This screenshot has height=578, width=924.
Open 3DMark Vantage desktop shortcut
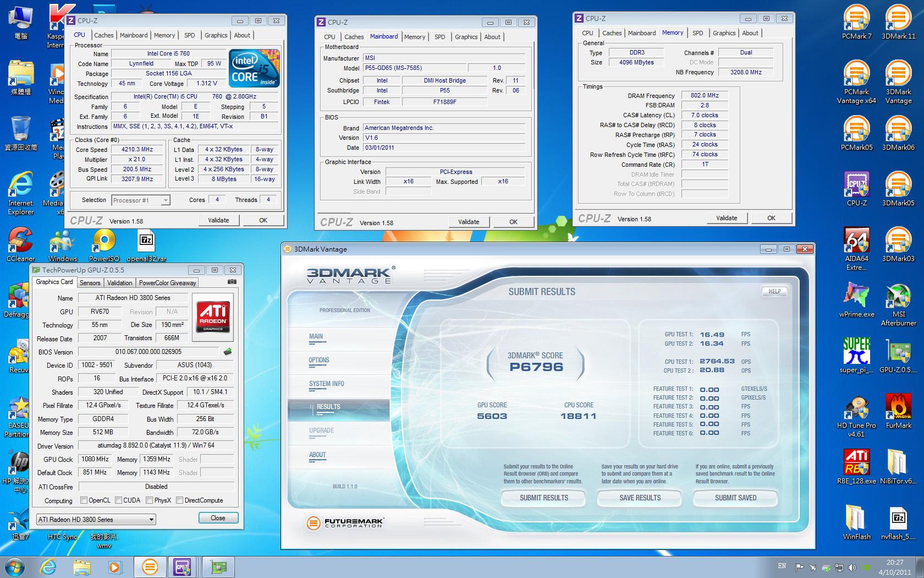point(898,82)
